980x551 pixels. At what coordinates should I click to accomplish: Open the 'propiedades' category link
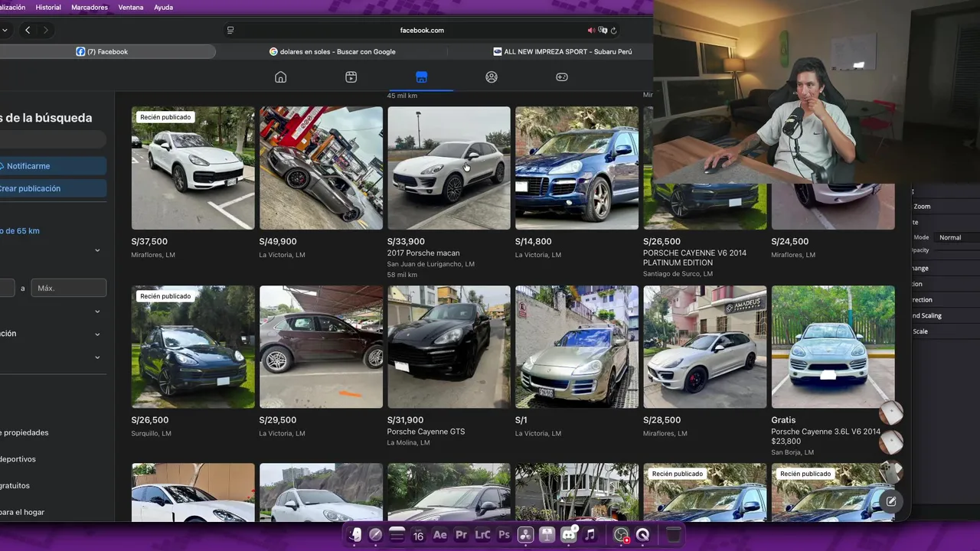tap(24, 432)
